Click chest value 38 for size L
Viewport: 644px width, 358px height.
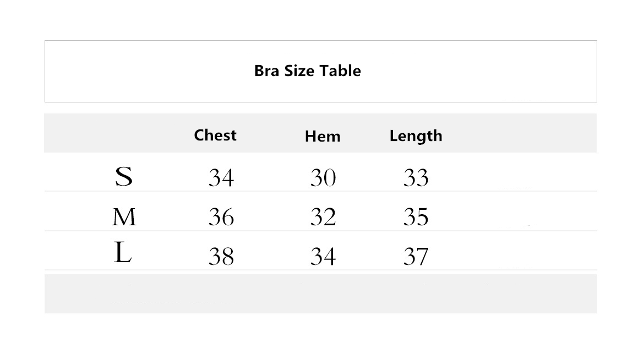[x=221, y=257]
